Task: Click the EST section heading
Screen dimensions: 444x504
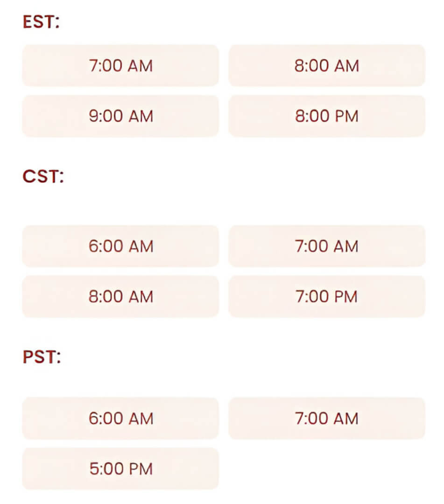Action: (41, 23)
